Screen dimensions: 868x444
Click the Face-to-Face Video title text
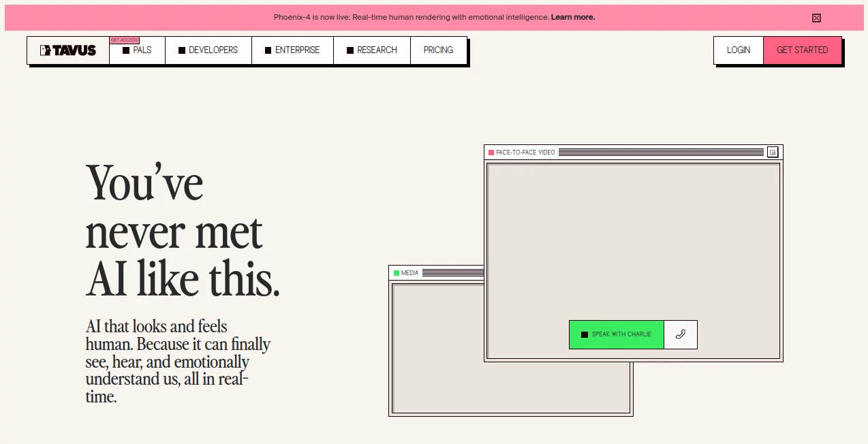pyautogui.click(x=525, y=153)
